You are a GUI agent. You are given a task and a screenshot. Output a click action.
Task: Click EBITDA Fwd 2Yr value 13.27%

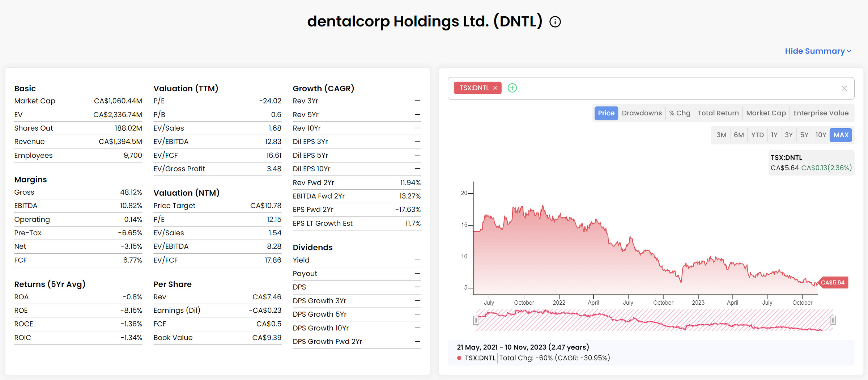pyautogui.click(x=410, y=196)
